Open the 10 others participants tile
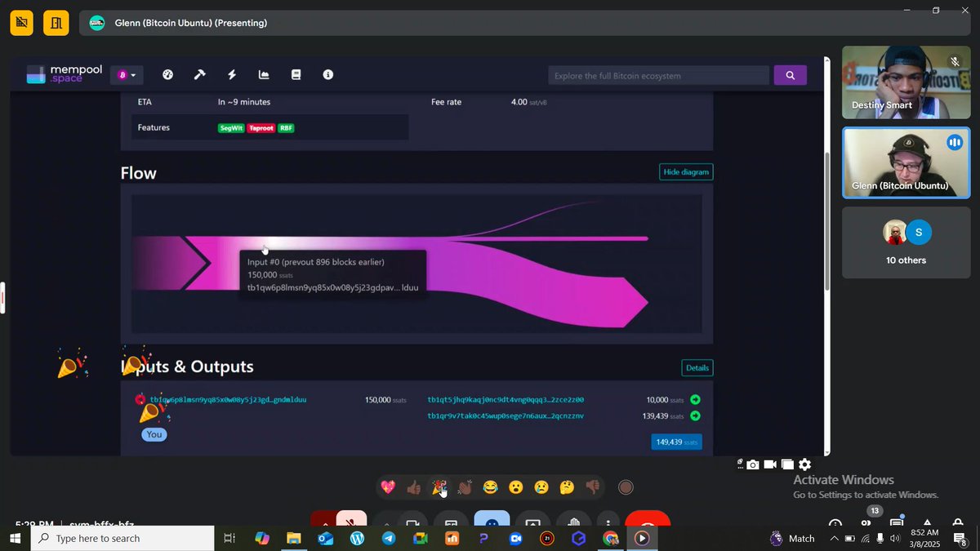 [906, 242]
